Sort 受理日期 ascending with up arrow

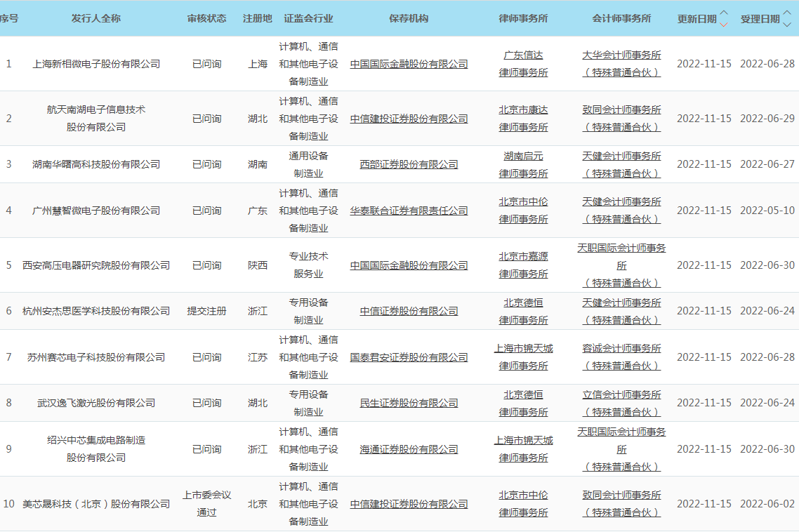click(x=787, y=13)
